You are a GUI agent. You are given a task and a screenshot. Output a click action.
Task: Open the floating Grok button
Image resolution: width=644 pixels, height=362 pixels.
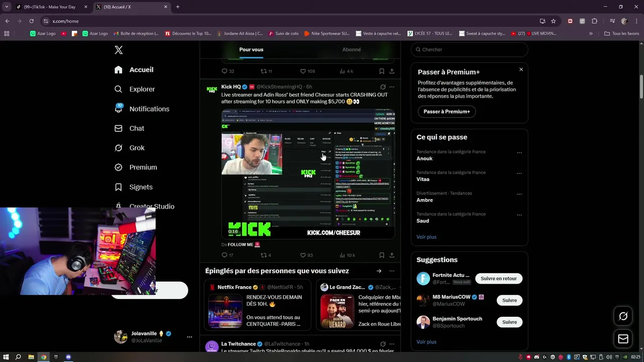[x=623, y=316]
